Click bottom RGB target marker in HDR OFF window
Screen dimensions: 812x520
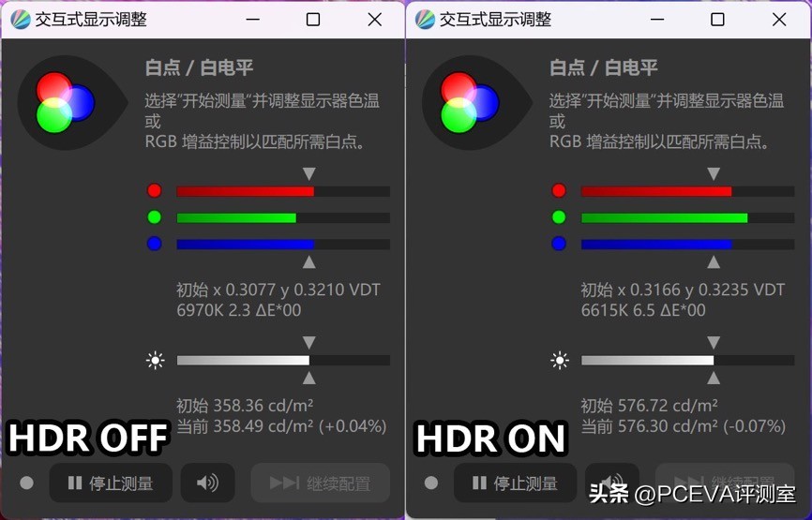coord(309,262)
